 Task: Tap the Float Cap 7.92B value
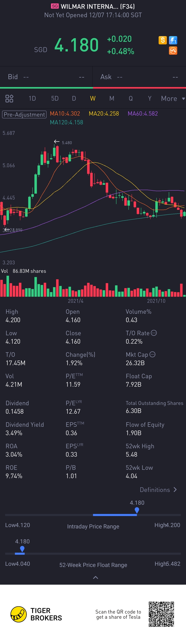[x=133, y=384]
